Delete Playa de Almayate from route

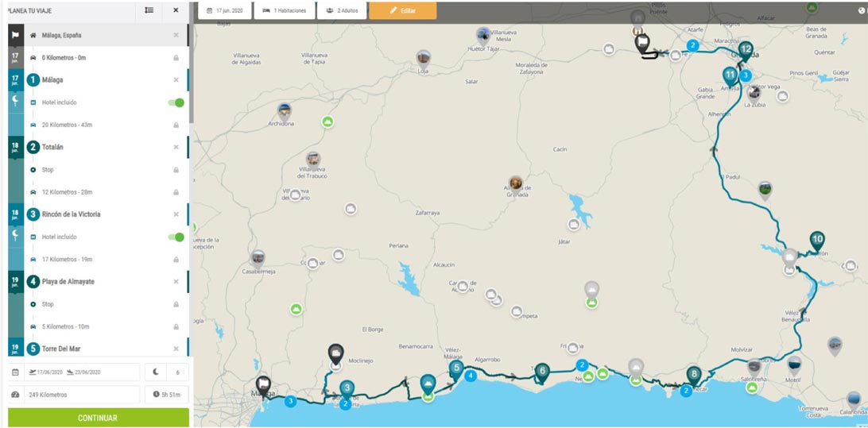click(x=176, y=282)
